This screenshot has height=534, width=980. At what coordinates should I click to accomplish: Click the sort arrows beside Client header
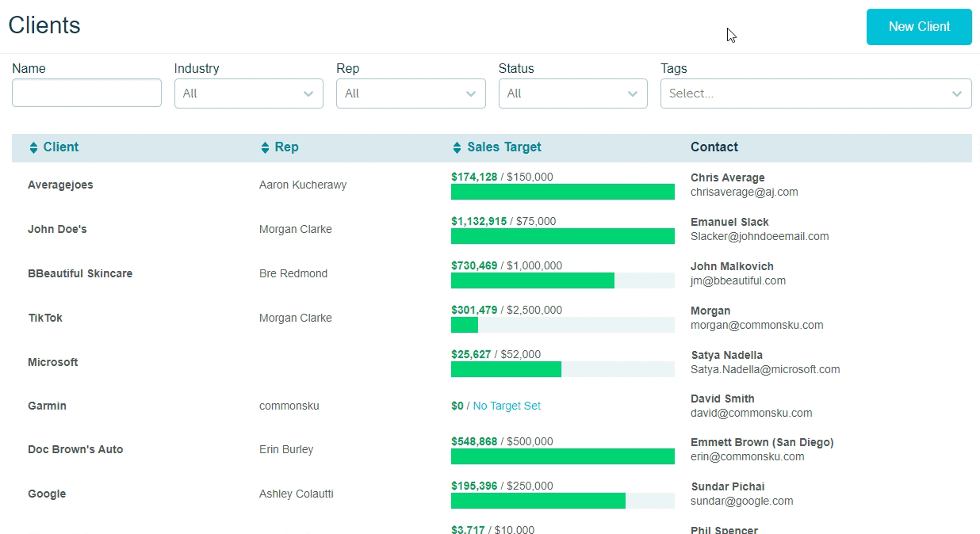[33, 147]
